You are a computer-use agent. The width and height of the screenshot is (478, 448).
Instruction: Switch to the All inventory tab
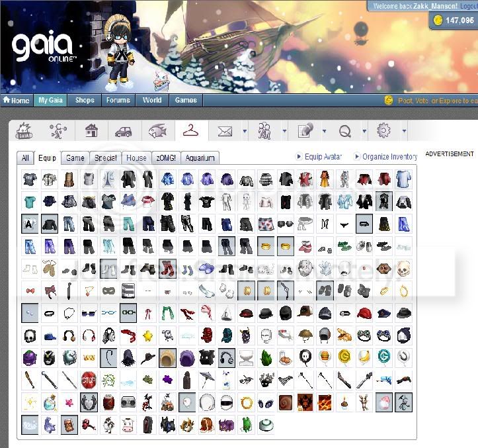pyautogui.click(x=25, y=158)
